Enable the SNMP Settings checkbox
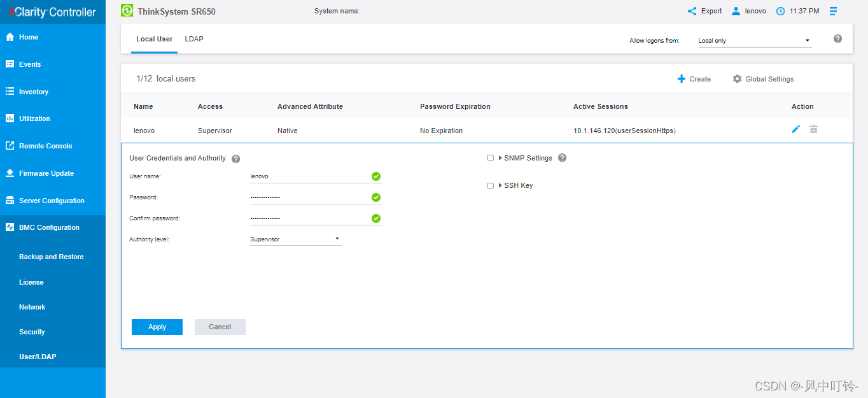The width and height of the screenshot is (868, 398). pyautogui.click(x=491, y=158)
